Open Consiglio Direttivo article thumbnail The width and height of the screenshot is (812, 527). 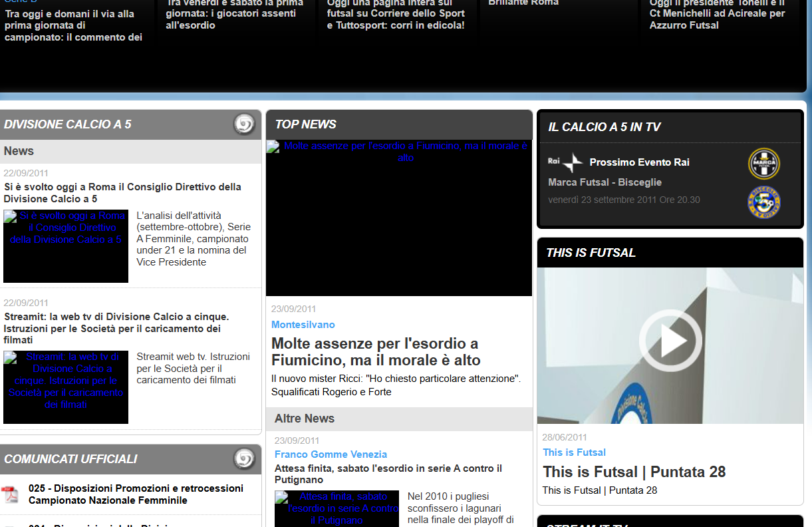[x=66, y=246]
